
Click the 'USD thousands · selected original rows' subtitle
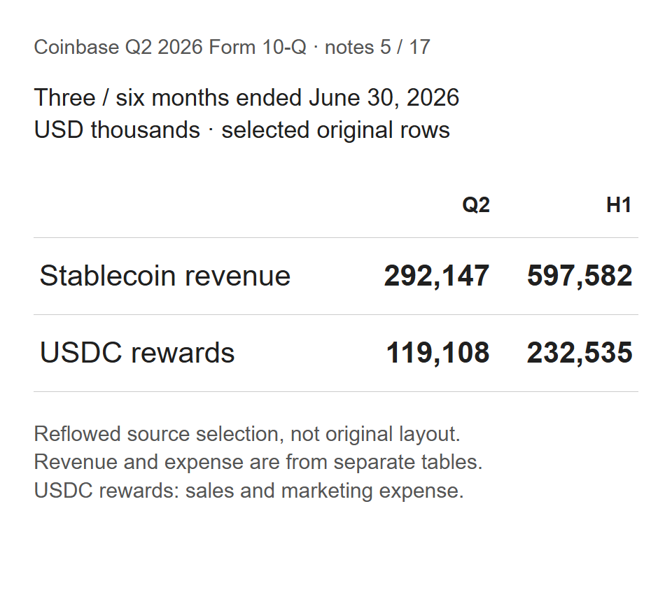(241, 130)
